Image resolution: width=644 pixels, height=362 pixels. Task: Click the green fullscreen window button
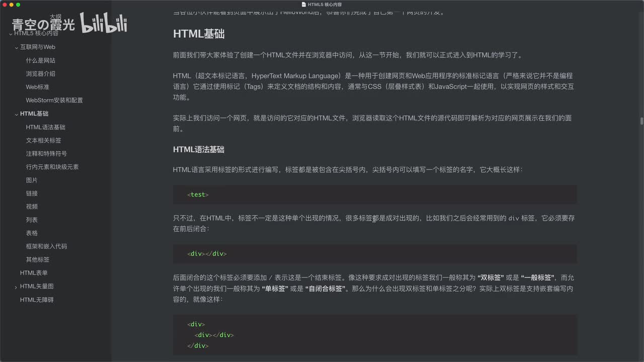pyautogui.click(x=18, y=5)
